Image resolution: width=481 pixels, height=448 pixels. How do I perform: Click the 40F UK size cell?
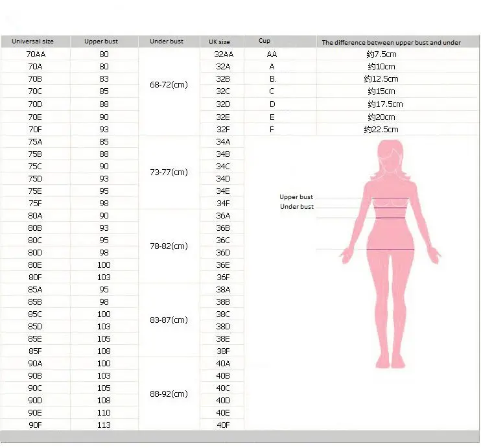coord(223,425)
